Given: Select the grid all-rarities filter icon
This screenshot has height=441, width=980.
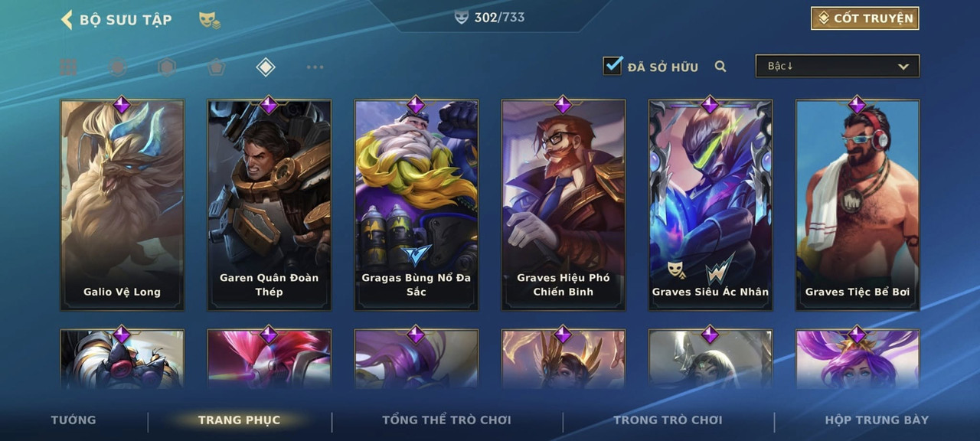Looking at the screenshot, I should pos(68,67).
